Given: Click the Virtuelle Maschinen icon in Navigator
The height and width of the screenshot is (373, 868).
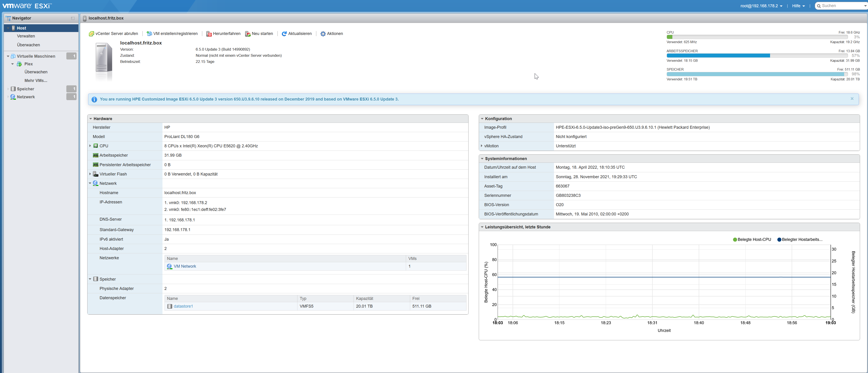Looking at the screenshot, I should 13,56.
